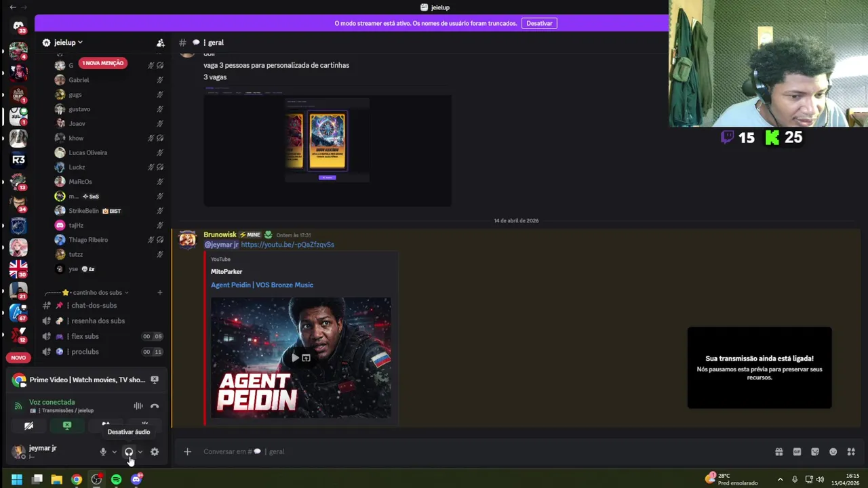Click the @jeymar jr mention
Viewport: 868px width, 488px height.
pos(221,245)
